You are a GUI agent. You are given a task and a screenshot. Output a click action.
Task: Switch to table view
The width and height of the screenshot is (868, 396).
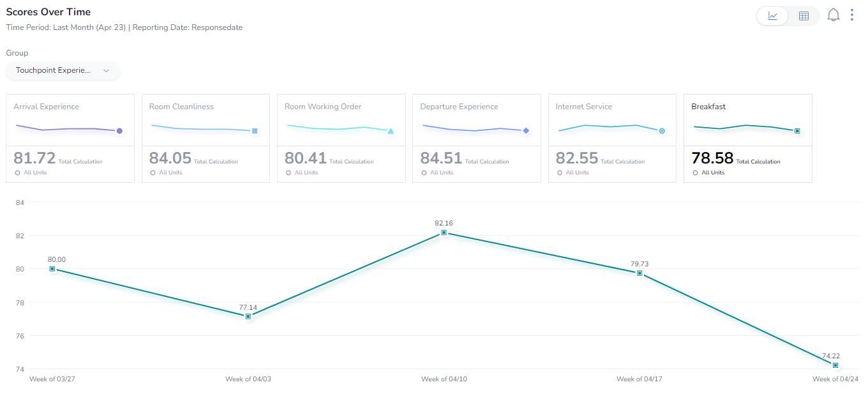click(804, 16)
